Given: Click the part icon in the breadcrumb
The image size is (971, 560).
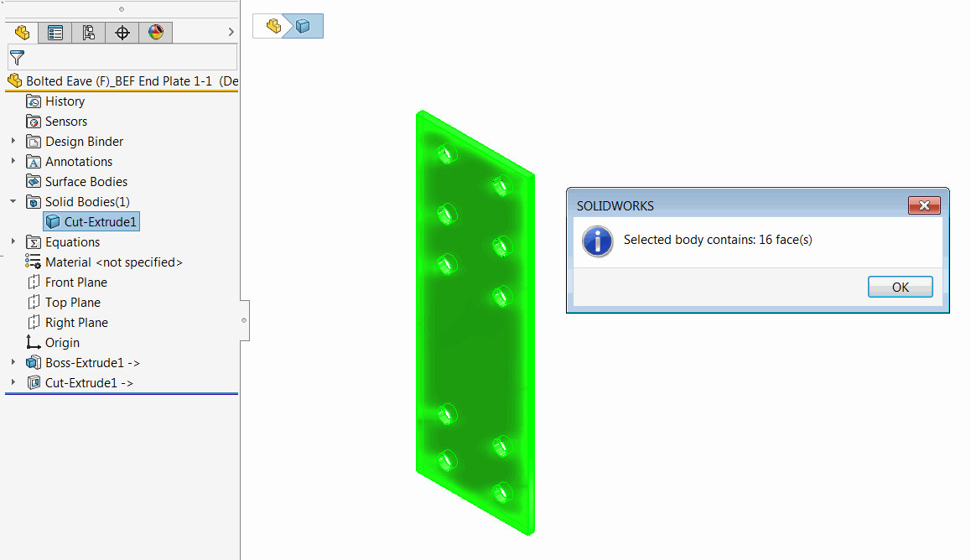Looking at the screenshot, I should [273, 26].
